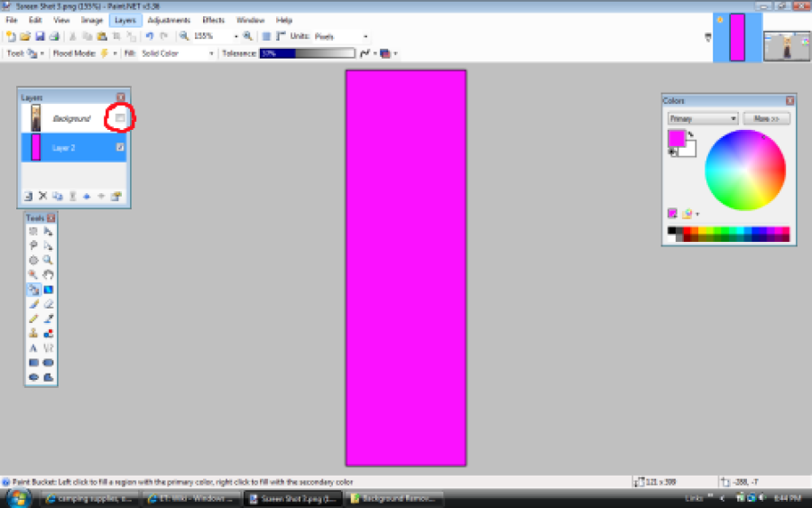This screenshot has width=812, height=508.
Task: Click the More >> button in Colors
Action: [x=766, y=118]
